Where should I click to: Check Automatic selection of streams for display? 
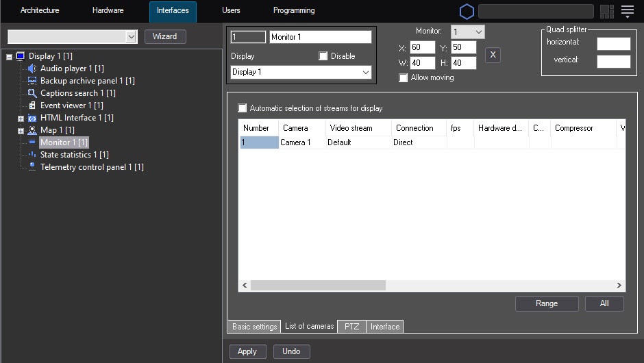pos(242,108)
